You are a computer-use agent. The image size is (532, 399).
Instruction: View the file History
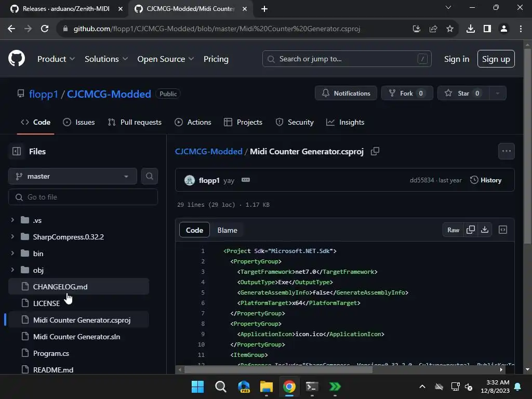pyautogui.click(x=486, y=180)
